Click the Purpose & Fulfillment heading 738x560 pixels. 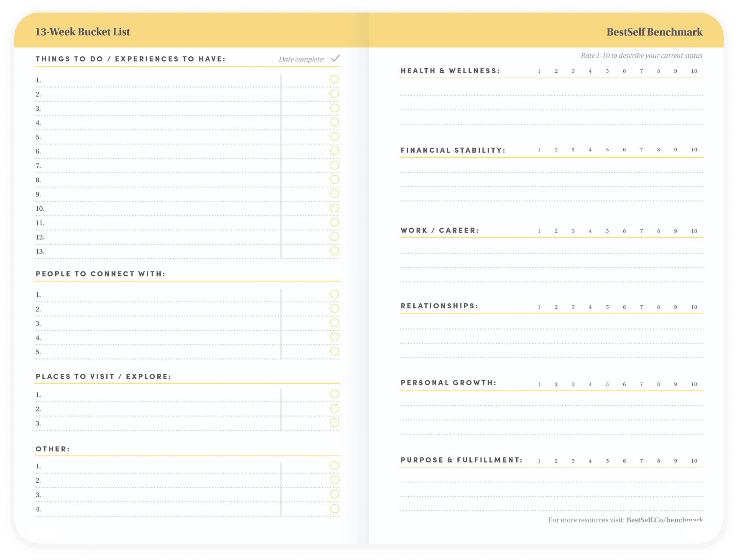[461, 460]
